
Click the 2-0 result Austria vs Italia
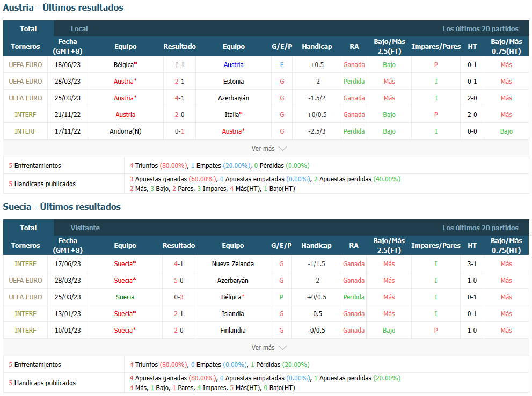[x=179, y=115]
